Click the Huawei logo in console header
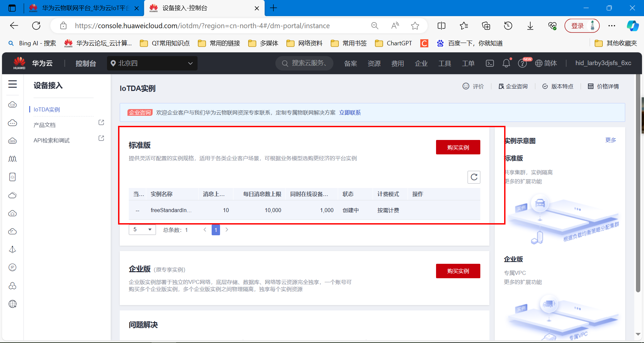The height and width of the screenshot is (343, 644). [x=19, y=63]
